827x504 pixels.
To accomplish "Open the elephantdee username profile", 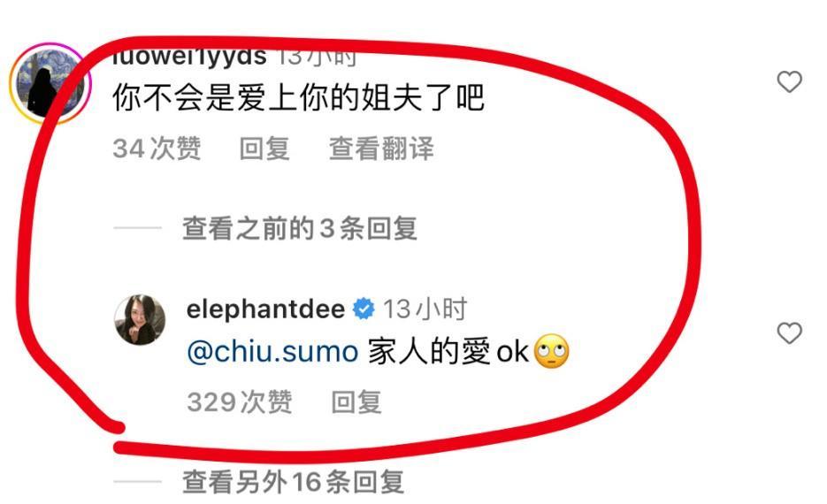I will coord(265,309).
